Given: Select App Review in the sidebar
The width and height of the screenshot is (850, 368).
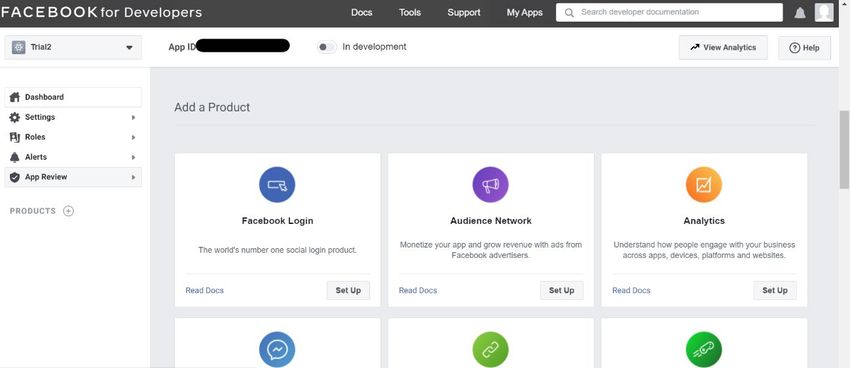Looking at the screenshot, I should (x=73, y=177).
